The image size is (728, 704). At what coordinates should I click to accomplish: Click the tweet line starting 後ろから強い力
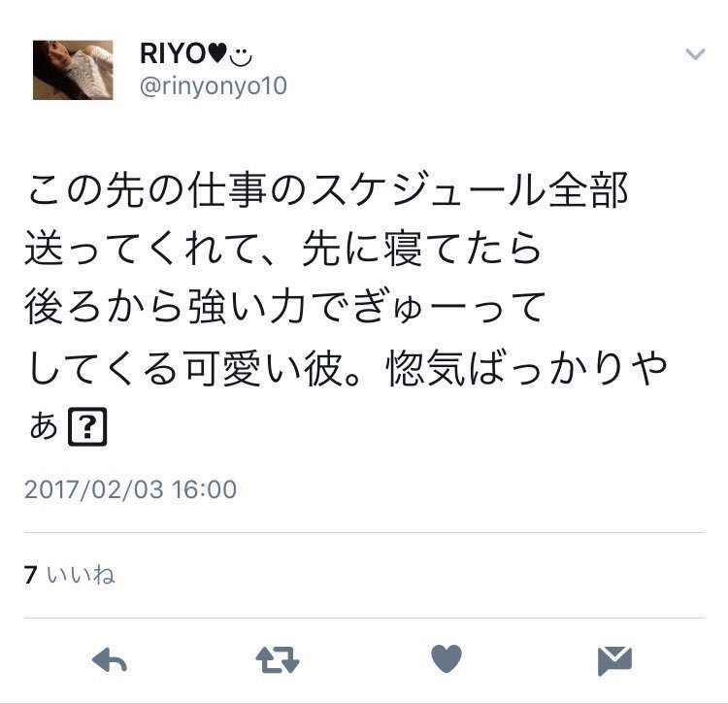[284, 308]
